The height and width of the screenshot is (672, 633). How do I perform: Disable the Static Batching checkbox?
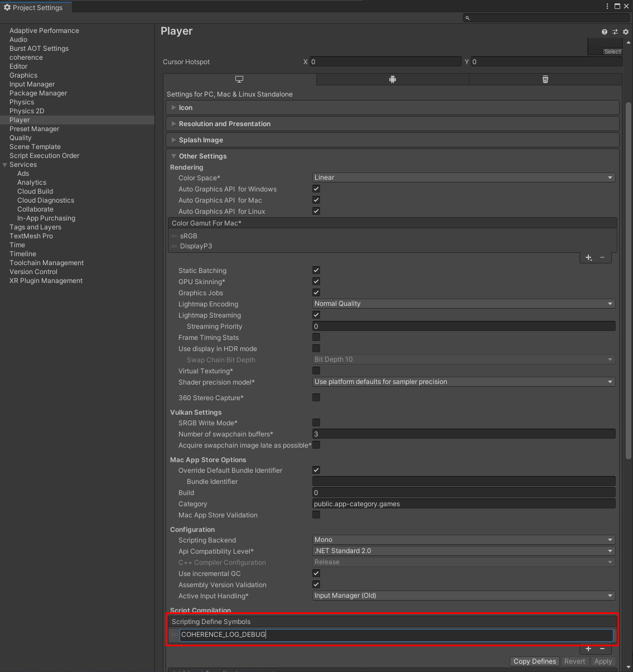point(316,270)
